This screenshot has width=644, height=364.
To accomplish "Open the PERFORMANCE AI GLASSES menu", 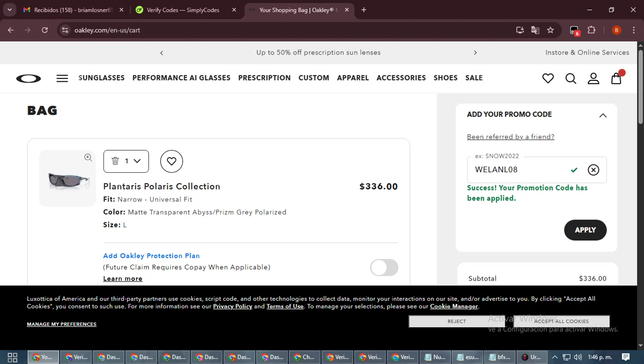I will (x=181, y=78).
